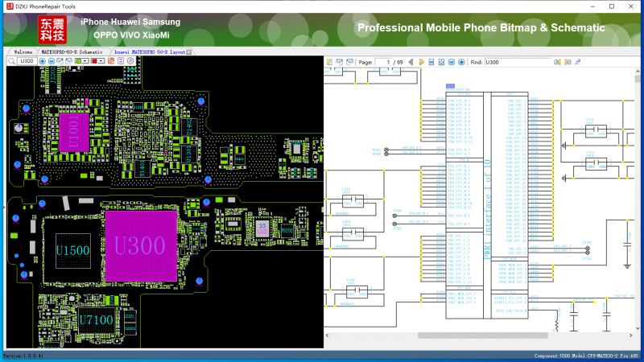The image size is (644, 362).
Task: Click the layout search magnifier icon
Action: click(x=11, y=61)
